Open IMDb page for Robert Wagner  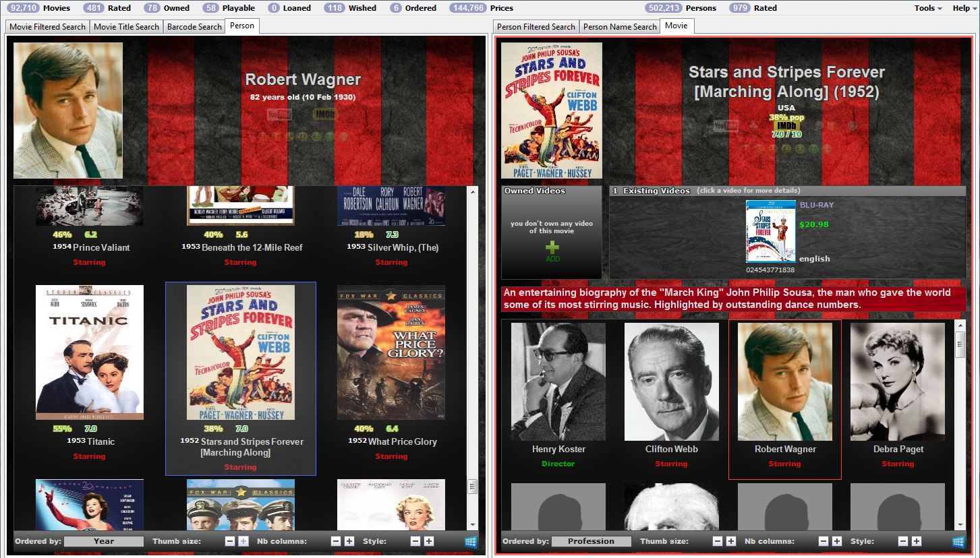click(325, 115)
